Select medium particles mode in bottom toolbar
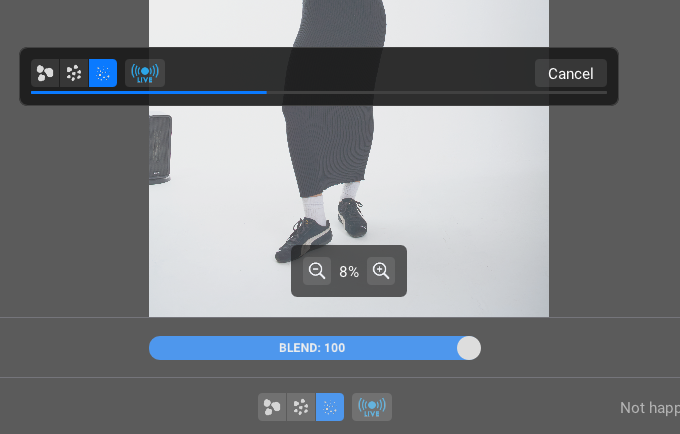Screen dimensions: 680x434 click(301, 407)
